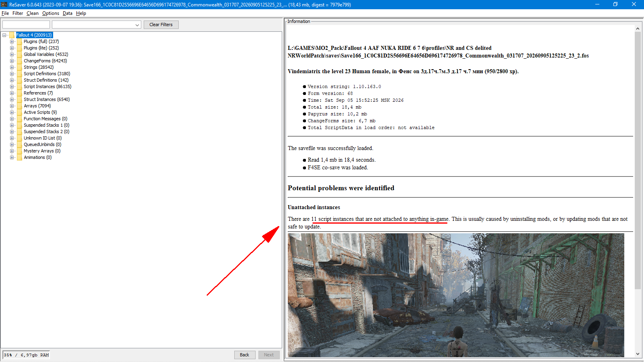Select Plugins (lite) (252) tree item
The width and height of the screenshot is (644, 362).
(41, 48)
